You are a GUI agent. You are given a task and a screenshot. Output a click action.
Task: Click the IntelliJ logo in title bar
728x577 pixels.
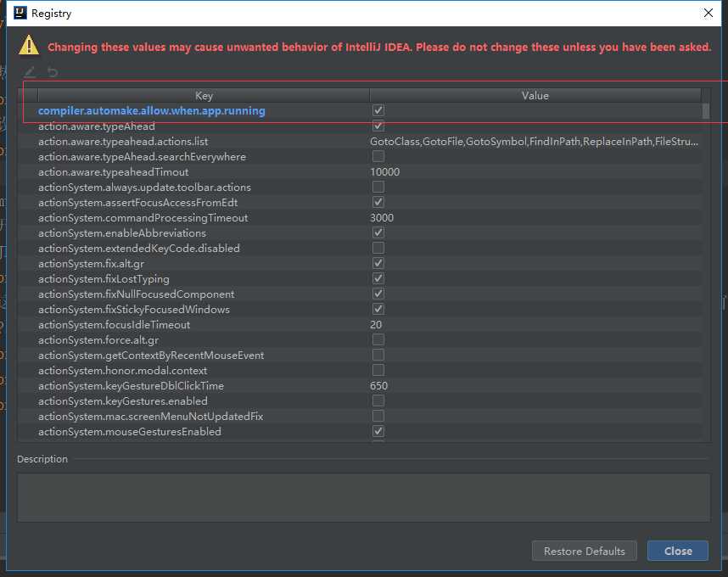pos(20,13)
